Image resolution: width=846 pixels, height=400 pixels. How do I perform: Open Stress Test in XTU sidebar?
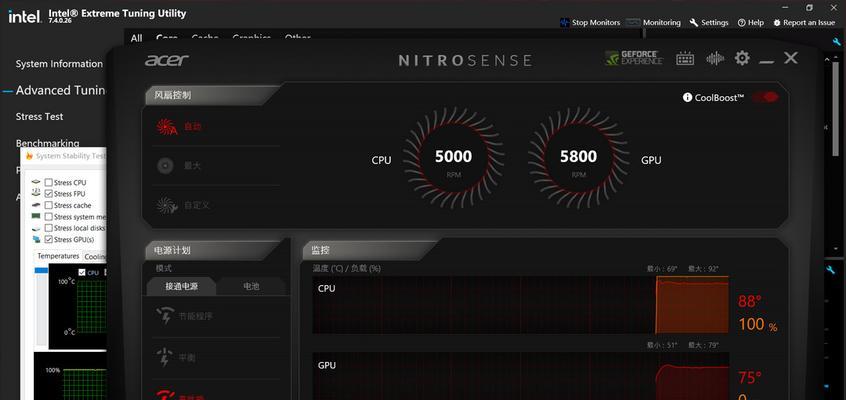[39, 117]
